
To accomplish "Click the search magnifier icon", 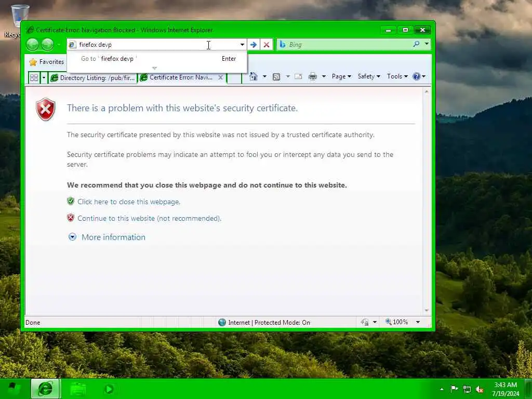I will click(x=416, y=44).
